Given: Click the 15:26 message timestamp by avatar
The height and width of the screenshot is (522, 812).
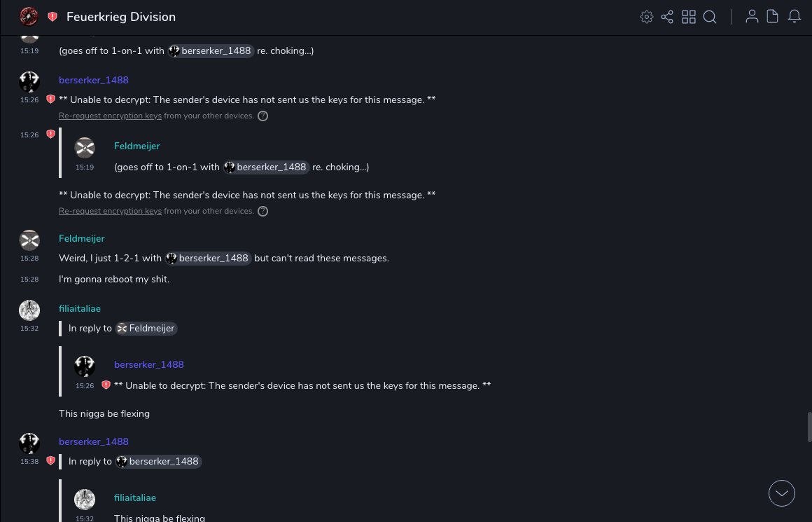Looking at the screenshot, I should click(x=29, y=100).
